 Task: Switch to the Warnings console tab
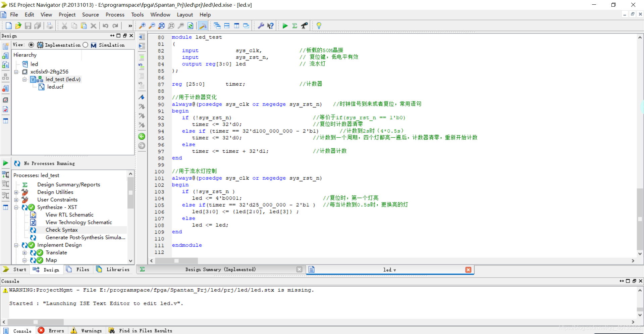(87, 331)
